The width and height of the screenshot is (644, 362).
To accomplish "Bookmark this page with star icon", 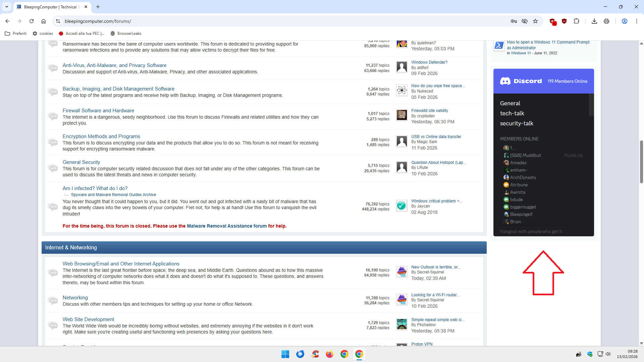I will pos(535,21).
